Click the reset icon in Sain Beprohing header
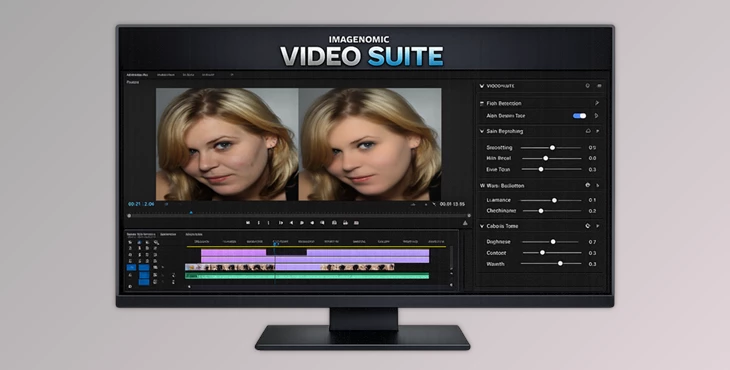The width and height of the screenshot is (730, 370). [x=588, y=131]
